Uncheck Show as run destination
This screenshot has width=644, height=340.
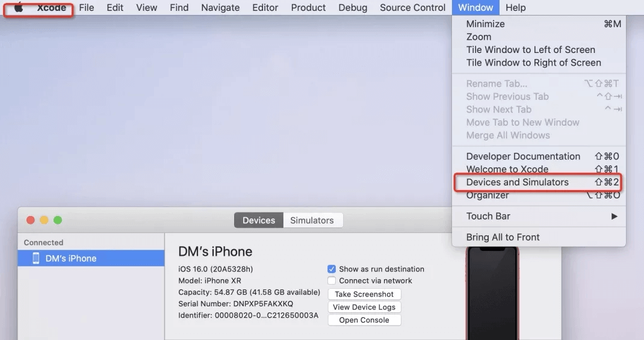click(x=332, y=269)
